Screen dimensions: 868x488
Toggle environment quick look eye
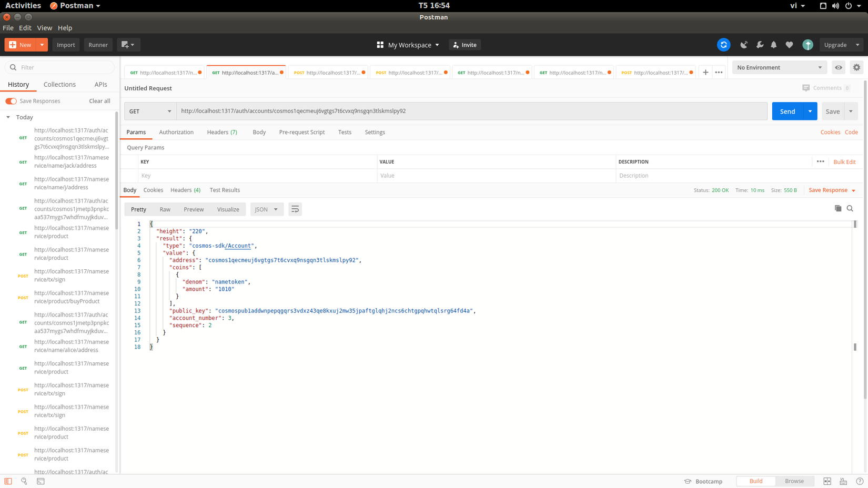click(839, 67)
